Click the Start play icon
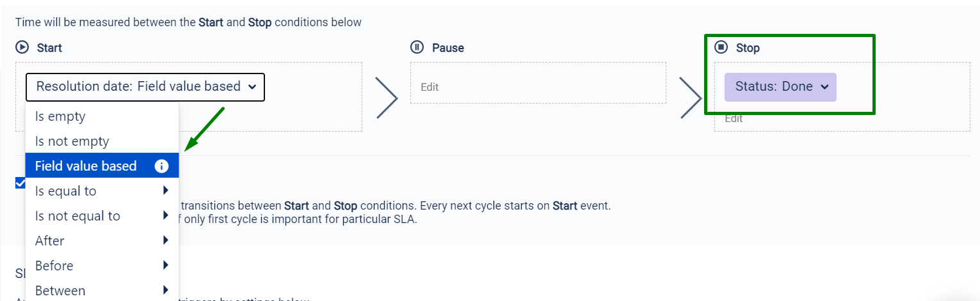The height and width of the screenshot is (301, 980). [x=22, y=47]
